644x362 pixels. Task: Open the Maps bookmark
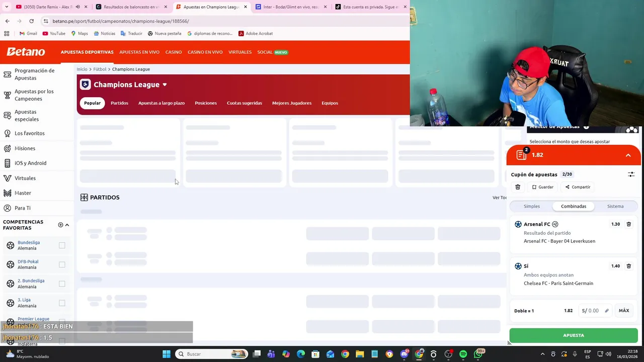(79, 34)
